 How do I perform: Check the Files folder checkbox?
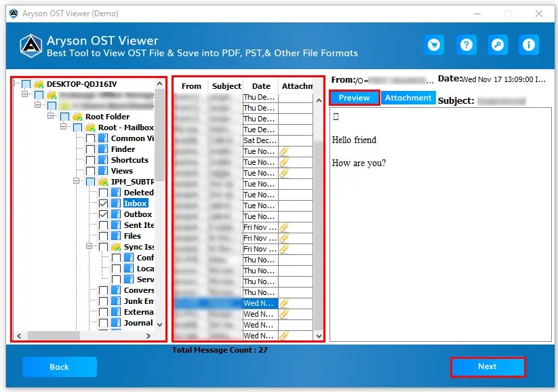coord(103,236)
